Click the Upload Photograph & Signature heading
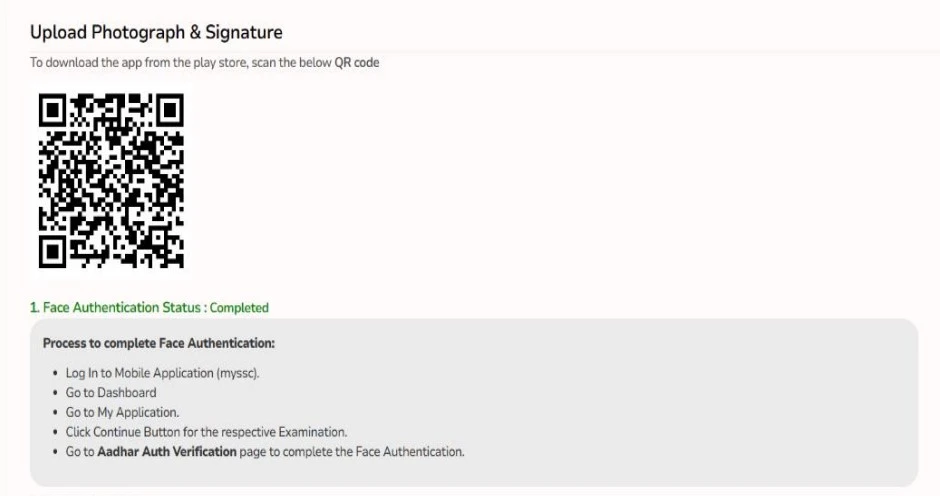The width and height of the screenshot is (940, 496). pyautogui.click(x=156, y=32)
